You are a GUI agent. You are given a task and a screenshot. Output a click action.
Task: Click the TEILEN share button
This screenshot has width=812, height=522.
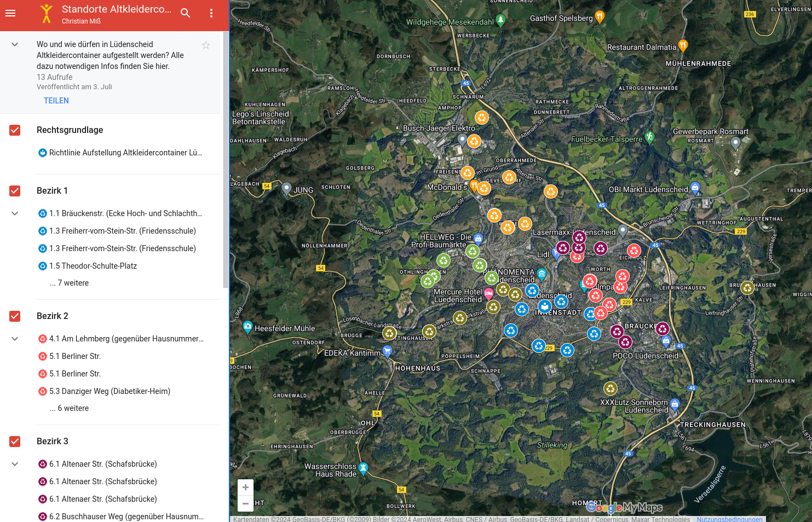click(x=56, y=101)
